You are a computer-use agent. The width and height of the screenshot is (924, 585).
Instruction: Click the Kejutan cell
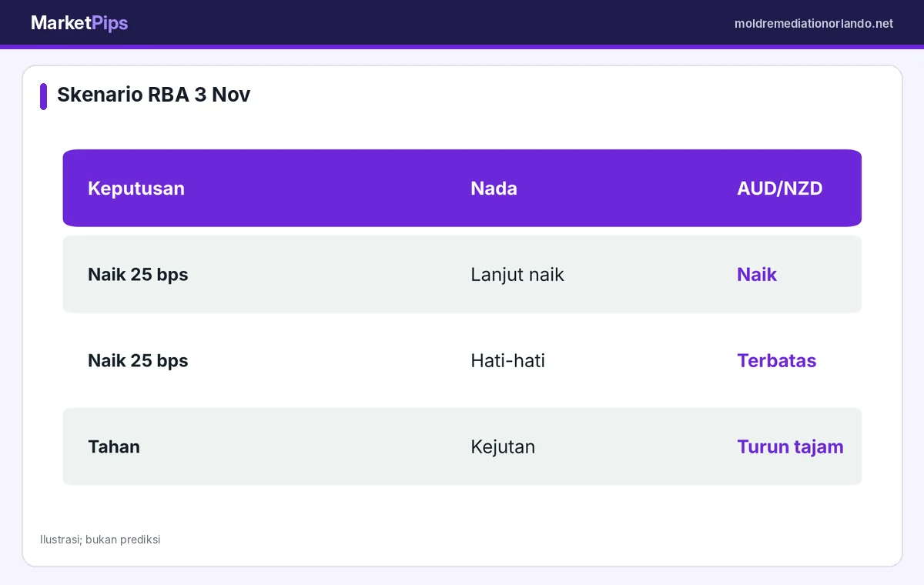(x=503, y=447)
